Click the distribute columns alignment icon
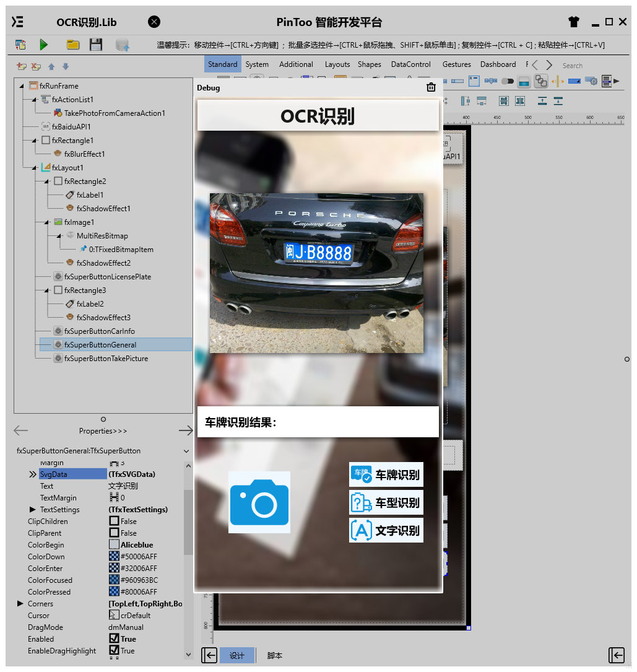The width and height of the screenshot is (637, 672). click(504, 101)
